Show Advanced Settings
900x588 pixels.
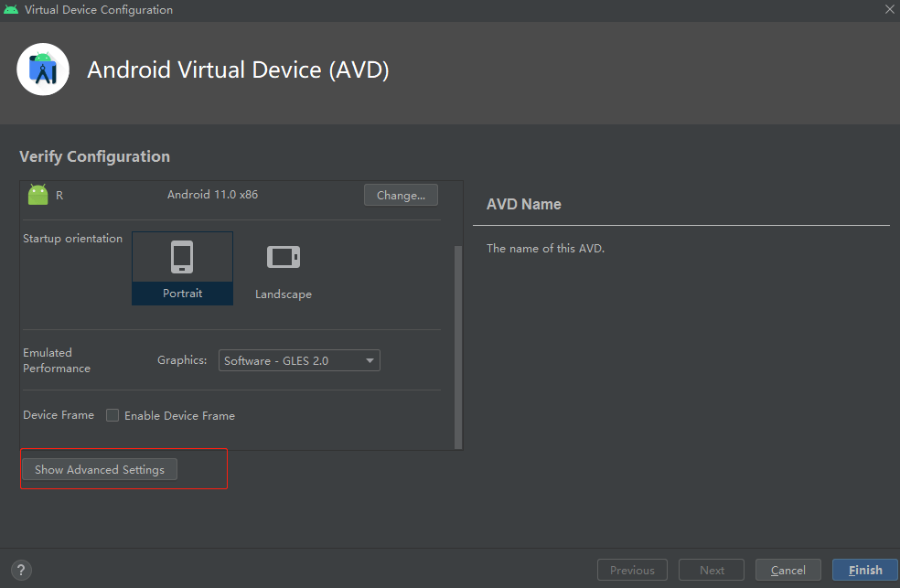point(100,469)
